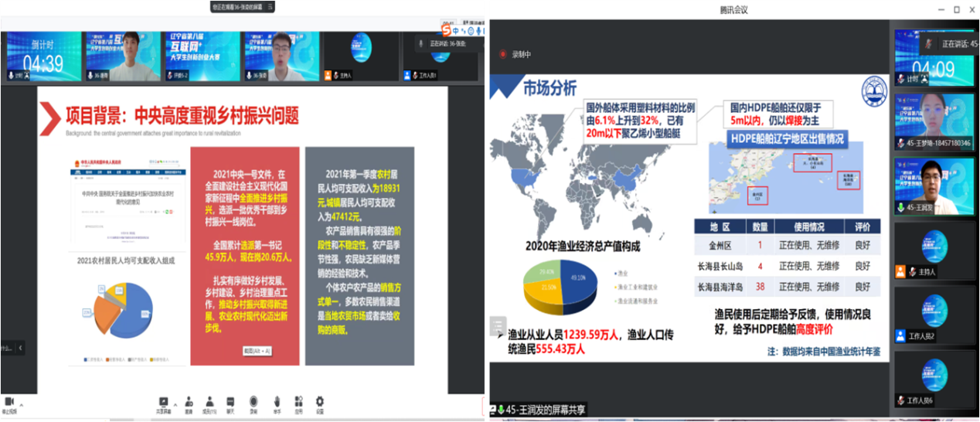Screen dimensions: 980x422
Task: Expand the arrow next to Share Screen
Action: point(175,405)
